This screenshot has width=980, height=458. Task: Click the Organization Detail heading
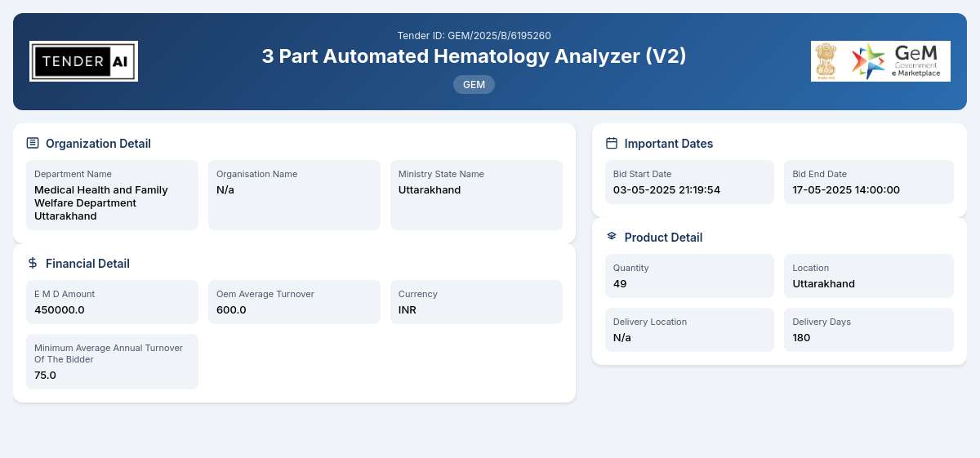[98, 144]
